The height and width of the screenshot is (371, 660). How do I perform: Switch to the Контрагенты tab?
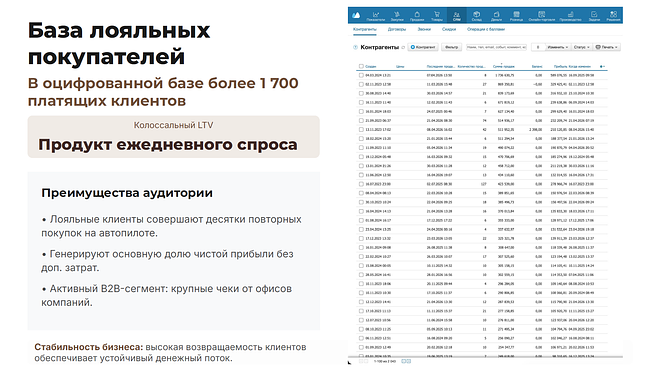365,29
